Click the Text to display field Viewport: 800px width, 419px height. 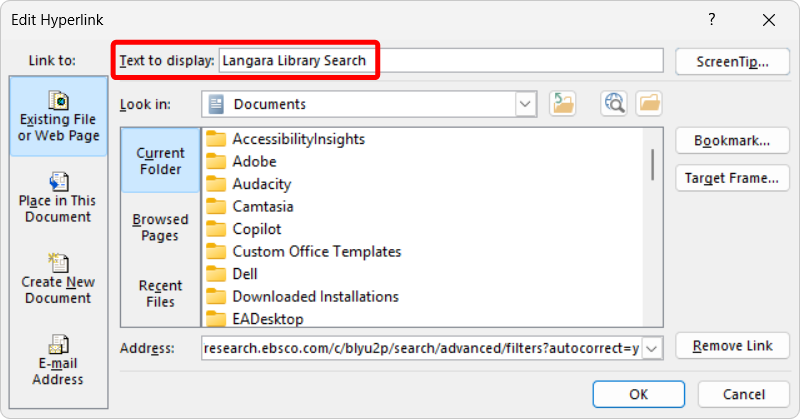(440, 61)
